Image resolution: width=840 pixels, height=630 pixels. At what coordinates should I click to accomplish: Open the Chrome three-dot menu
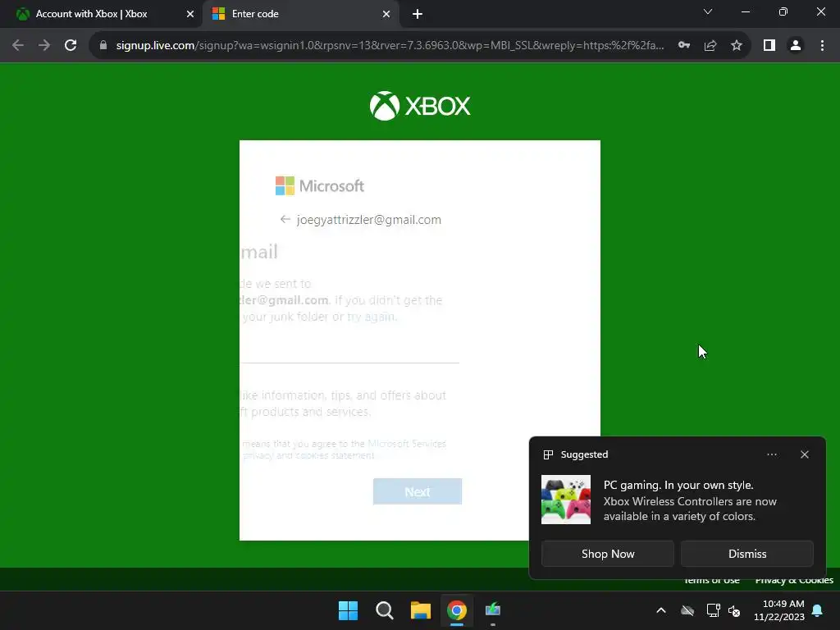point(822,46)
